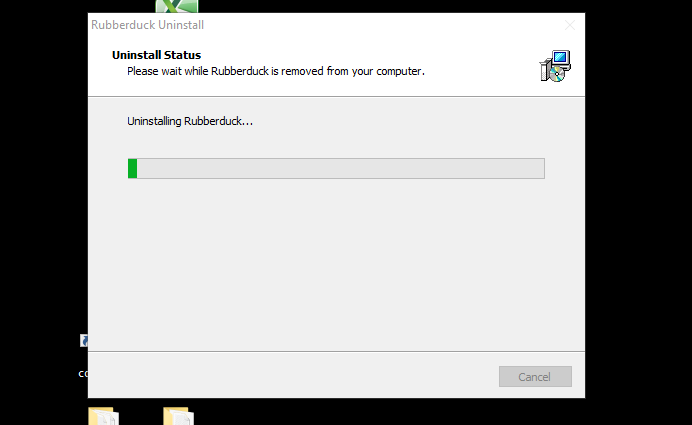Open the left desktop folder icon
This screenshot has height=425, width=692.
(103, 416)
